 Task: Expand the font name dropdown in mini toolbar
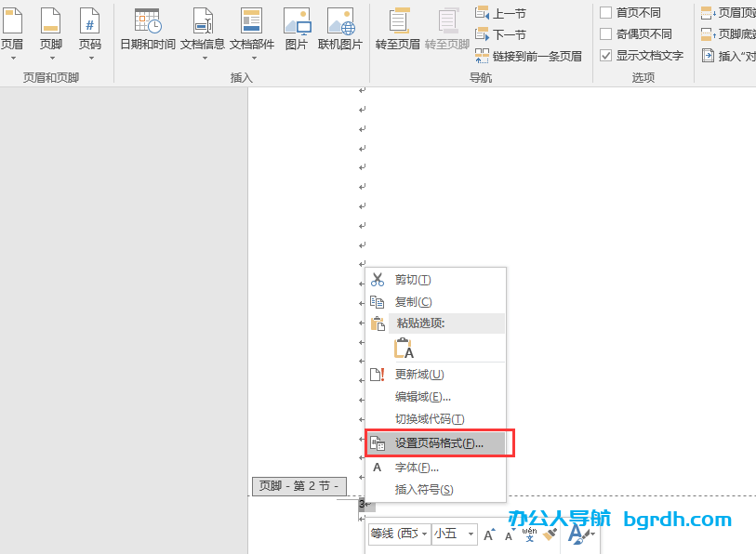point(425,534)
